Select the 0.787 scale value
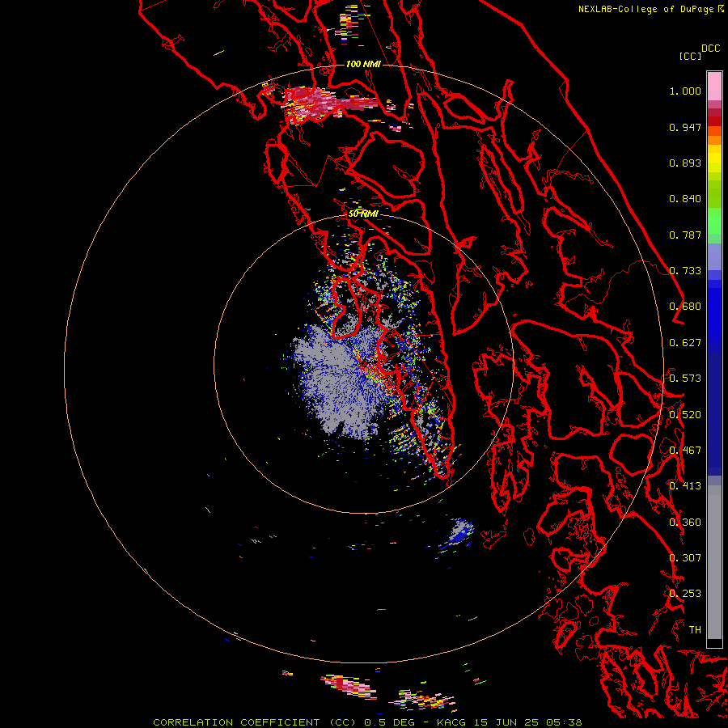 pyautogui.click(x=685, y=235)
